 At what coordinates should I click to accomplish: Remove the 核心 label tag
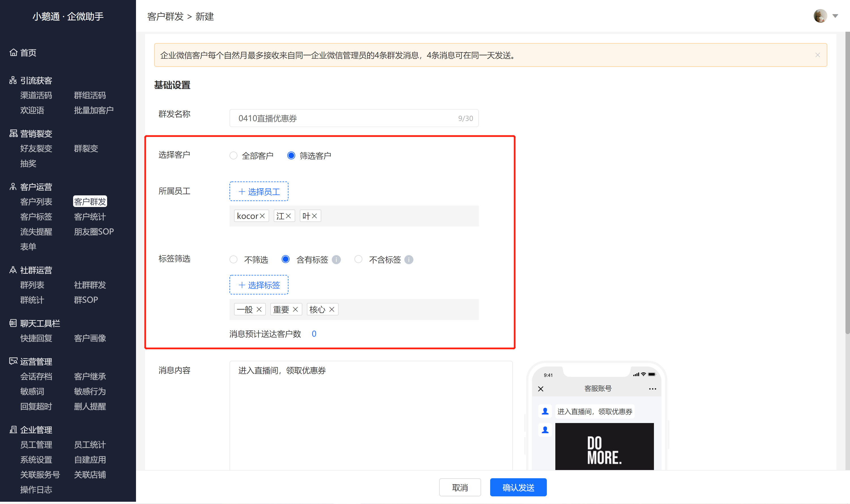332,309
